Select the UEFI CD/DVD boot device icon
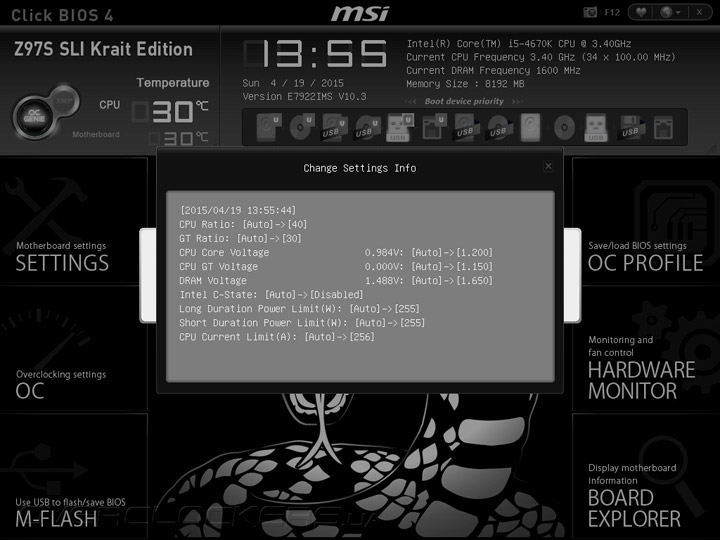The image size is (720, 540). coord(302,127)
